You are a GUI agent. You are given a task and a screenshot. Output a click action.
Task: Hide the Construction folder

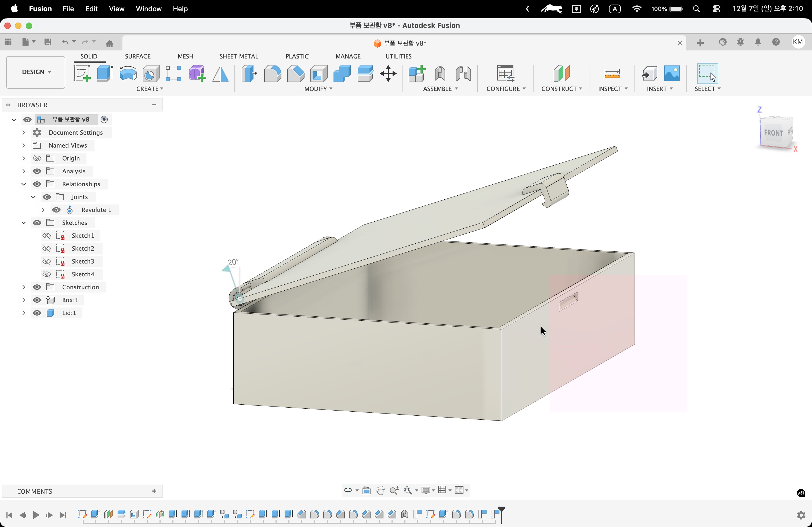pos(37,287)
